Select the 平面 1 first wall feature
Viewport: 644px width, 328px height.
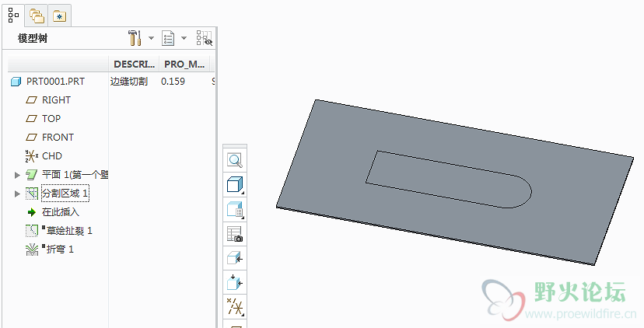point(75,175)
